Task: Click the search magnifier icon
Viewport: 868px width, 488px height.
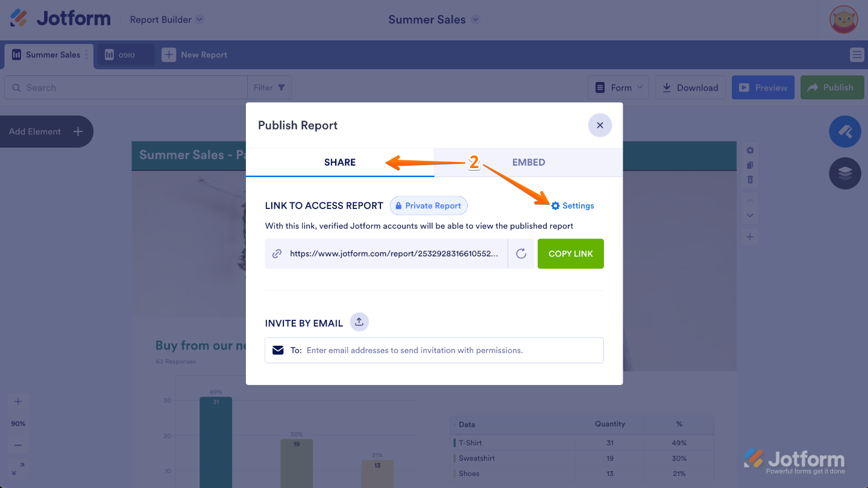Action: (16, 87)
